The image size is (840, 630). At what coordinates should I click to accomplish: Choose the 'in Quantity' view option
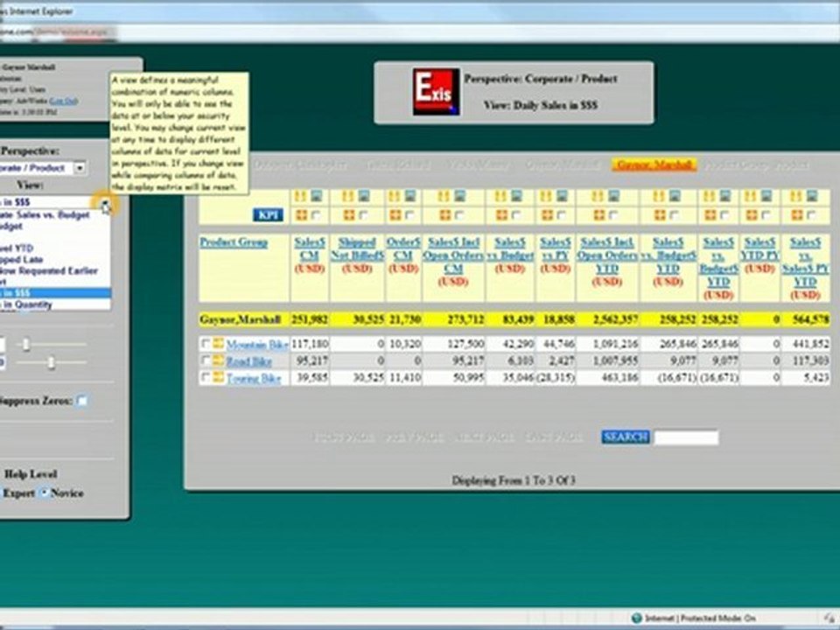(55, 304)
